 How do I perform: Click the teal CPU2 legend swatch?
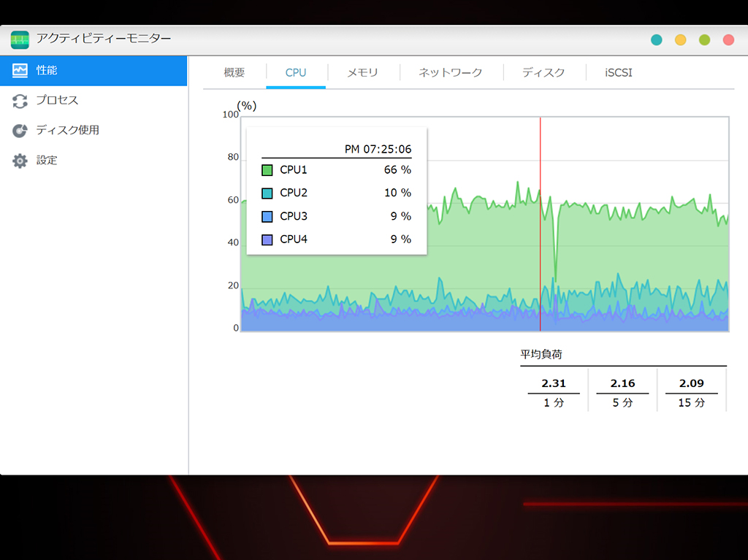(267, 193)
